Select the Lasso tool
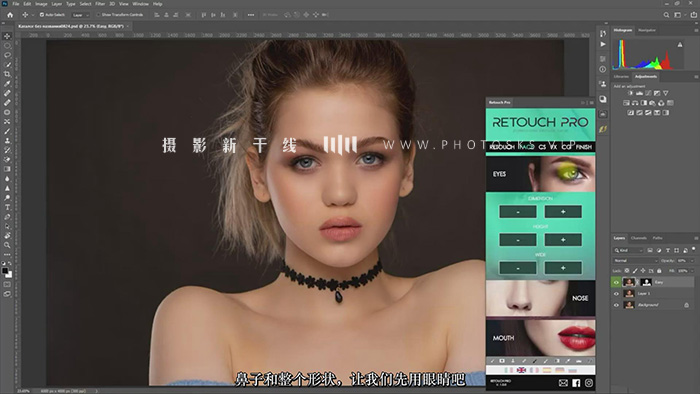Screen dimensions: 700x394 7,55
